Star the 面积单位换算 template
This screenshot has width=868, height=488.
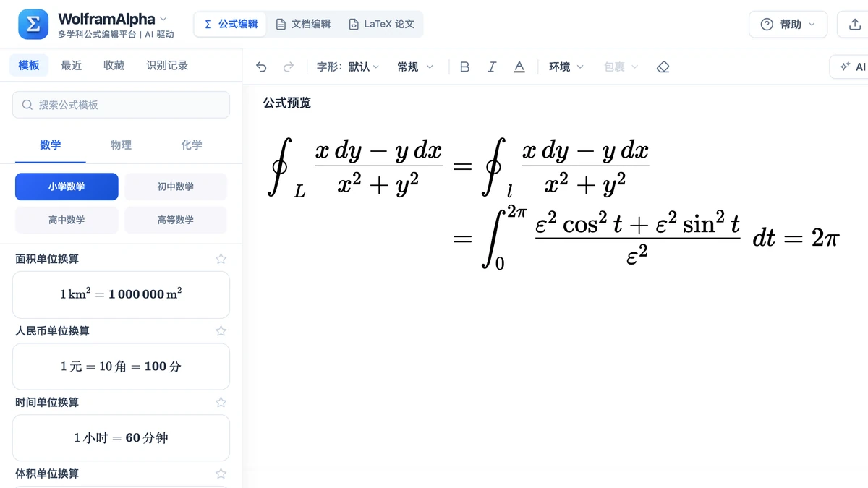[x=221, y=259]
